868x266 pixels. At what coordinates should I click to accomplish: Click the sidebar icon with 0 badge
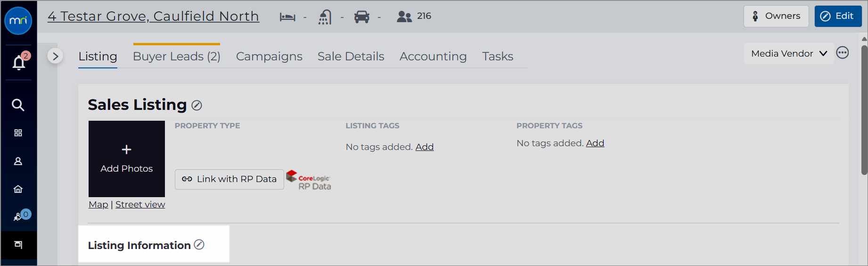coord(21,216)
